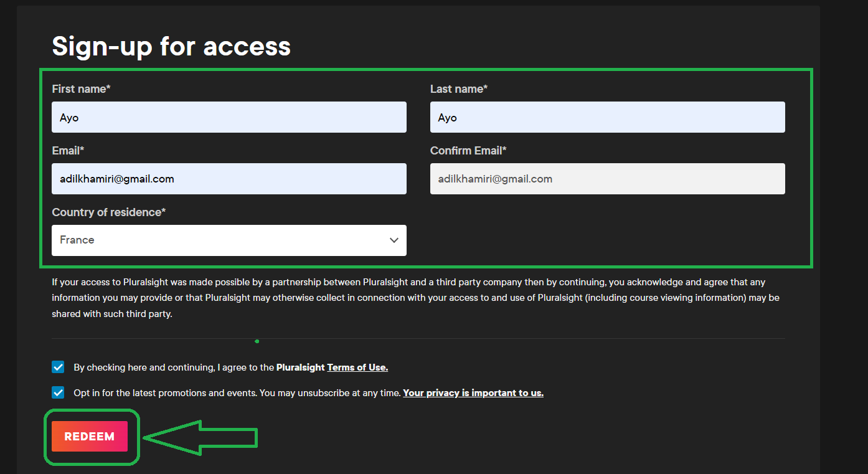Click the REDEEM button
Image resolution: width=868 pixels, height=474 pixels.
point(90,437)
